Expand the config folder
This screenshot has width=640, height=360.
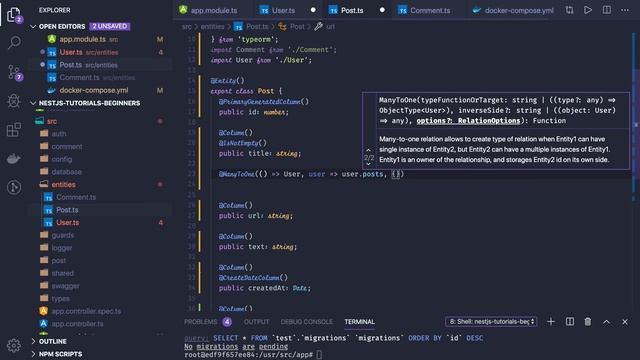(100, 159)
